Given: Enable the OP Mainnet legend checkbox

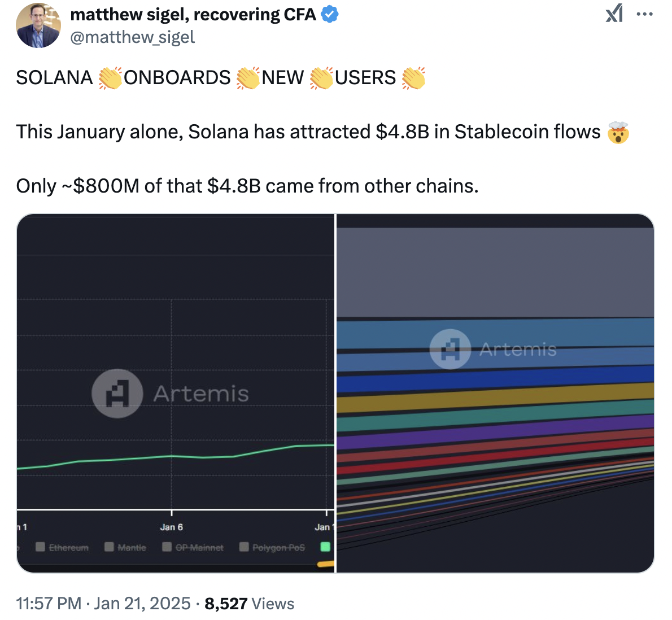Looking at the screenshot, I should 167,547.
